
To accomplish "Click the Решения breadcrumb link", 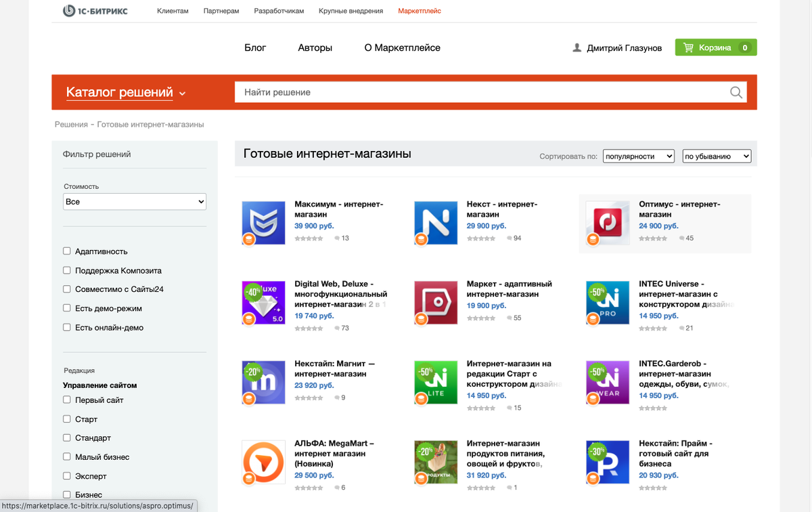I will point(71,125).
